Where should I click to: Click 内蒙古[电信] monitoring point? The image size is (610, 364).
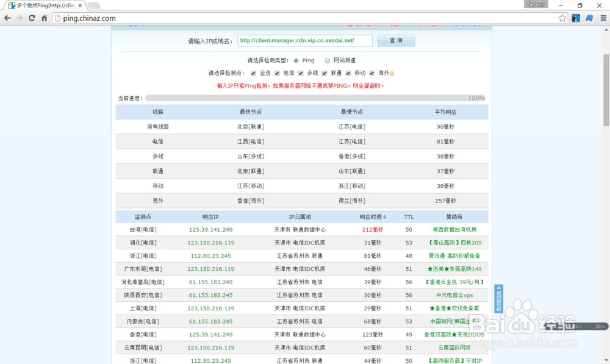coord(143,321)
